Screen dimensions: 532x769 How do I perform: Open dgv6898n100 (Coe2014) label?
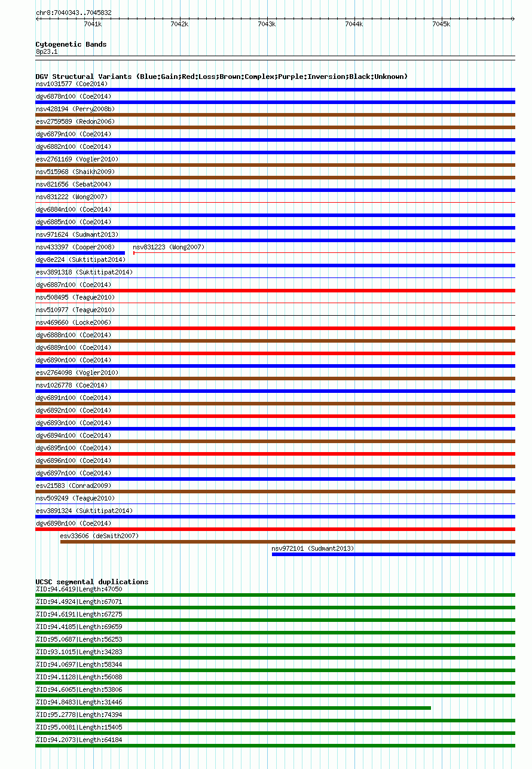click(74, 523)
